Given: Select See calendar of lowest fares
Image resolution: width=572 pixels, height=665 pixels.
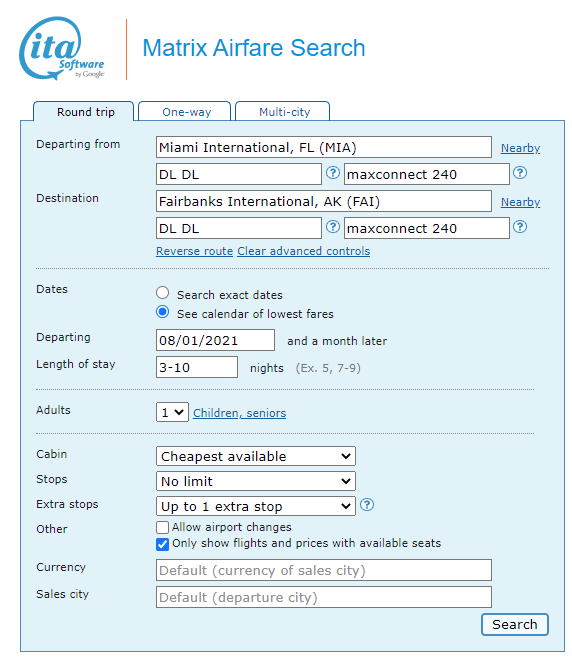Looking at the screenshot, I should tap(162, 312).
